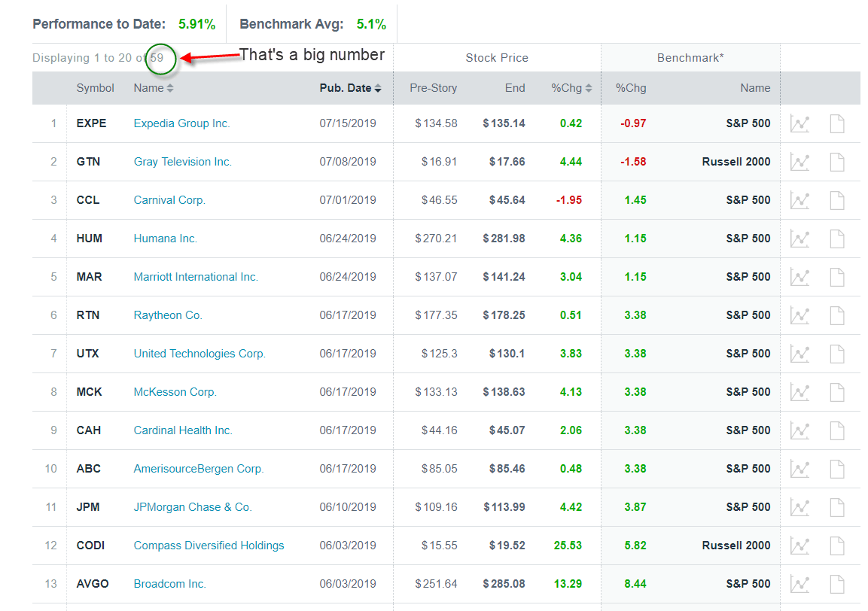Sort the table by Name column
This screenshot has width=868, height=611.
pyautogui.click(x=154, y=88)
